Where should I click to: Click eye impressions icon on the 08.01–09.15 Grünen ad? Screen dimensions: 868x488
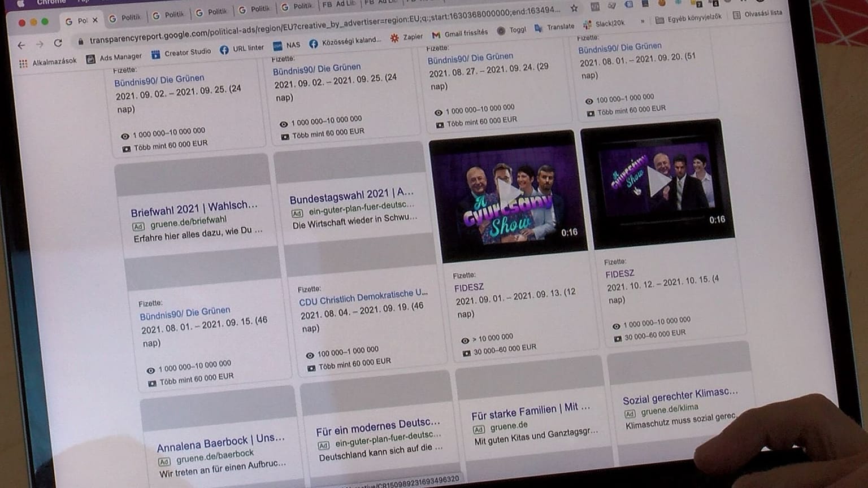150,371
